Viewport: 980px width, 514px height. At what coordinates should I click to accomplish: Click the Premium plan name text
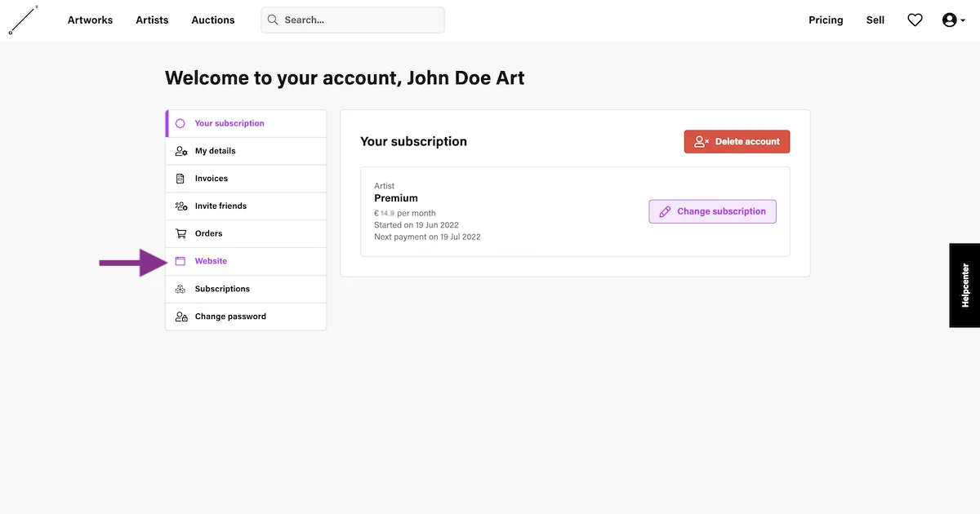(396, 198)
